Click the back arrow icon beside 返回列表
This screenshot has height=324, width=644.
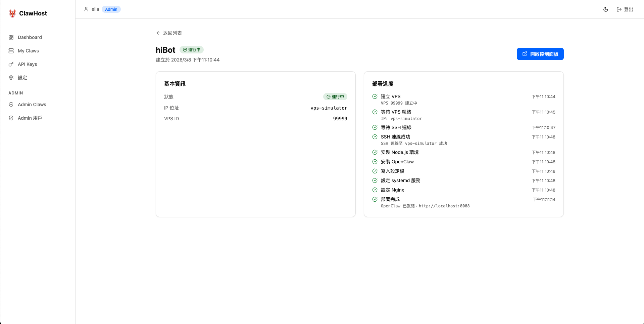[x=158, y=33]
